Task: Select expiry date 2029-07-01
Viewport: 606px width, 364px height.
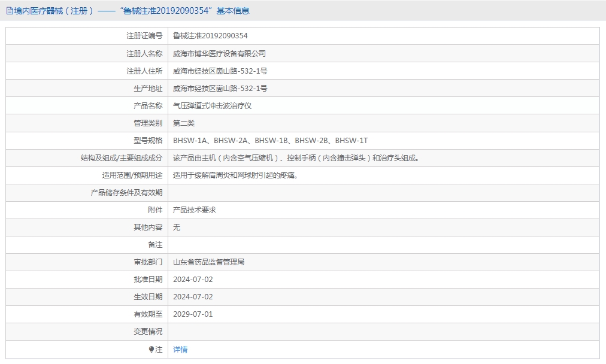Action: tap(193, 314)
